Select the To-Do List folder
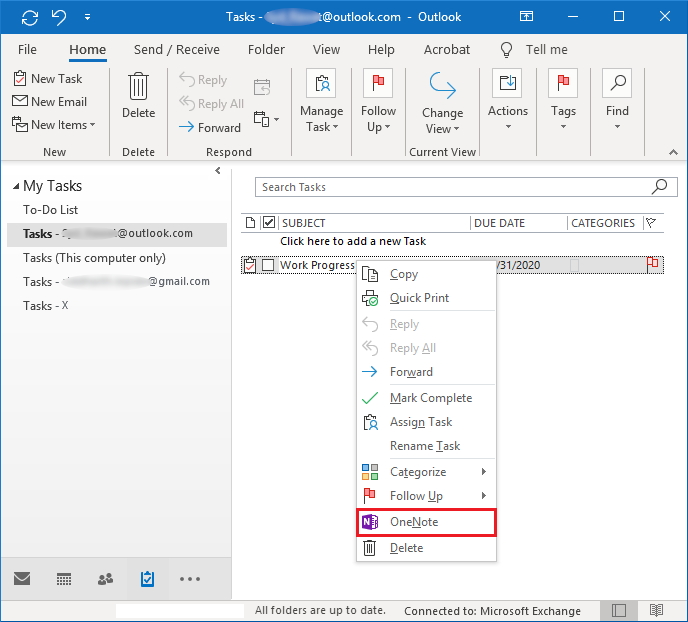The width and height of the screenshot is (688, 622). 50,210
